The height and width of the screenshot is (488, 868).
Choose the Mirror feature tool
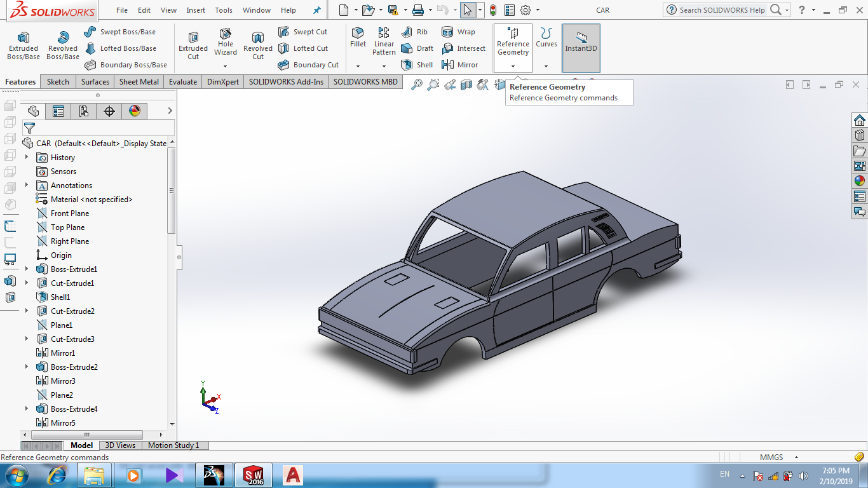(461, 65)
